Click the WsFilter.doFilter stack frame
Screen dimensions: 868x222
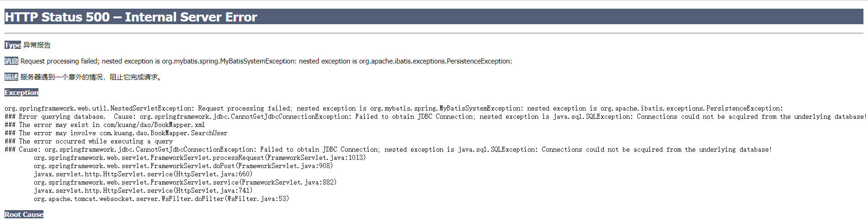pyautogui.click(x=161, y=199)
